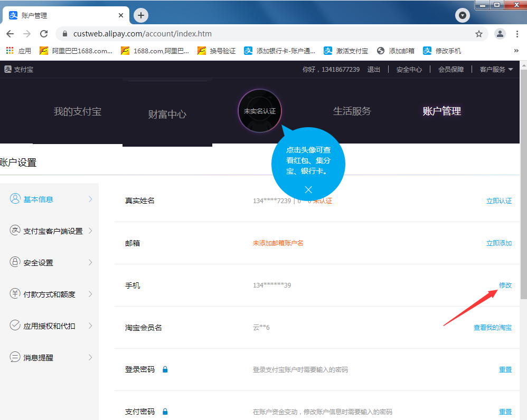Click 重置 for 登录密码
This screenshot has width=527, height=420.
pyautogui.click(x=505, y=369)
